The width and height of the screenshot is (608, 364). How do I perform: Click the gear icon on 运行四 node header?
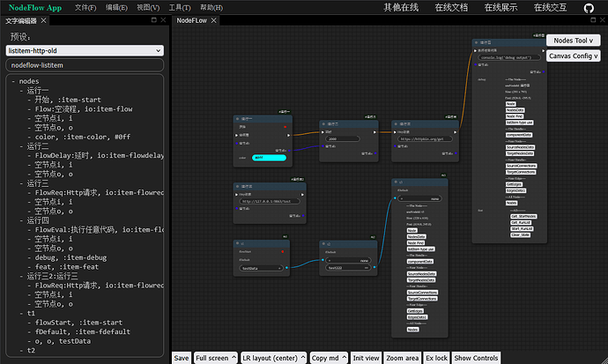[x=476, y=42]
